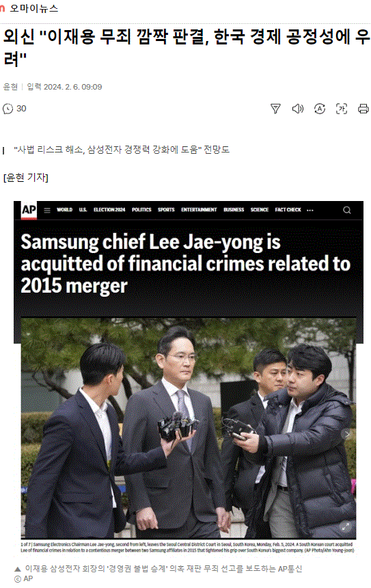Advance to next photo with arrow

click(x=347, y=434)
